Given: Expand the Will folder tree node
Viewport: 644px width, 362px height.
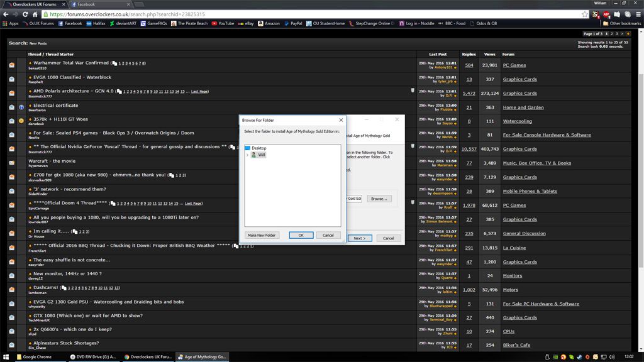Looking at the screenshot, I should (x=247, y=155).
